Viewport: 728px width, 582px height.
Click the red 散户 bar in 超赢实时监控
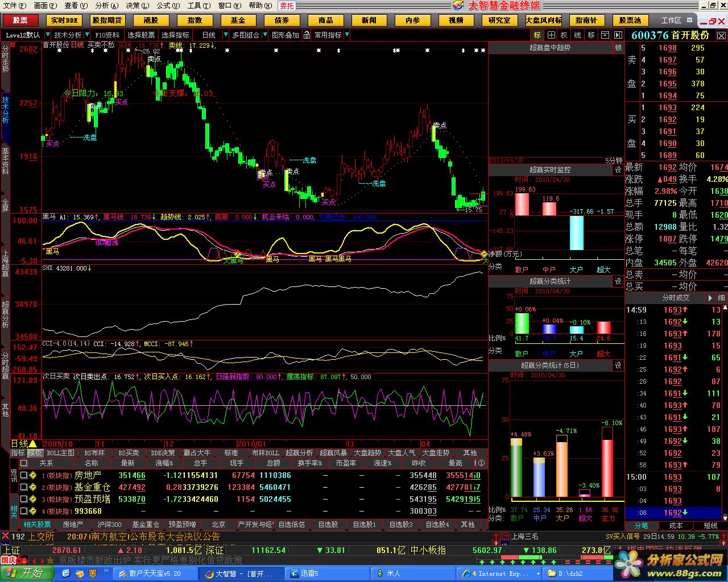click(522, 205)
